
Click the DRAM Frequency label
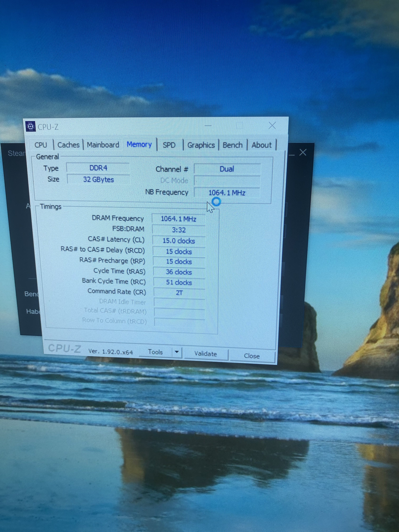(x=118, y=218)
